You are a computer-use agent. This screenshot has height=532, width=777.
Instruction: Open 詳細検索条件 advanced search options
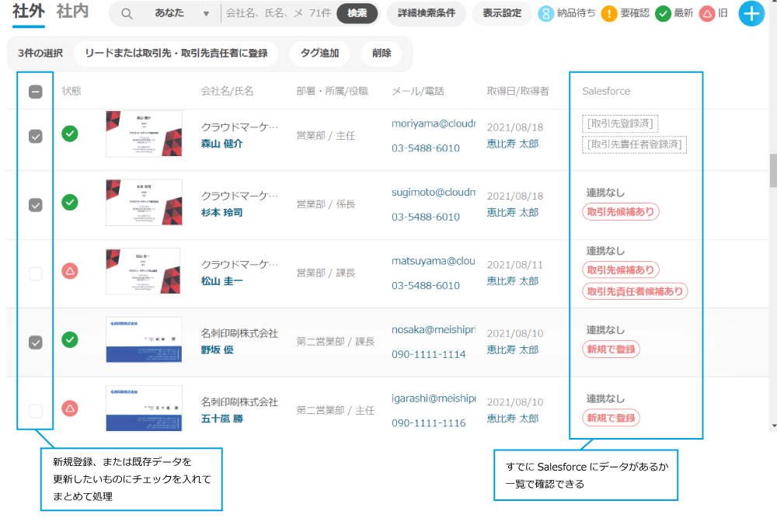click(426, 14)
